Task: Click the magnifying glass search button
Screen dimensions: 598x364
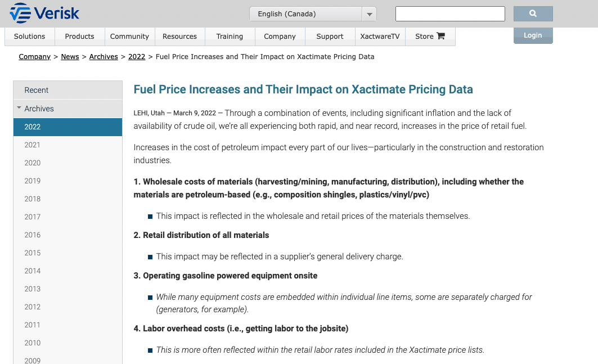Action: 533,14
